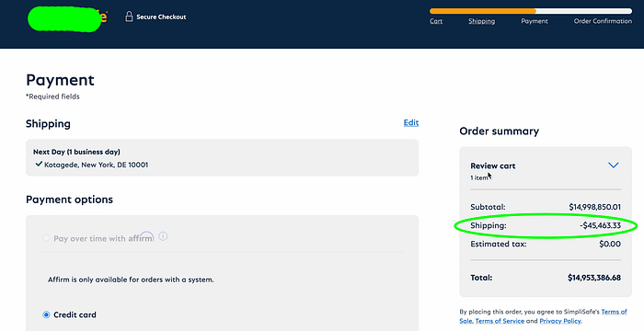Image resolution: width=644 pixels, height=331 pixels.
Task: Click the Next Day (1 business day) text
Action: click(x=76, y=152)
